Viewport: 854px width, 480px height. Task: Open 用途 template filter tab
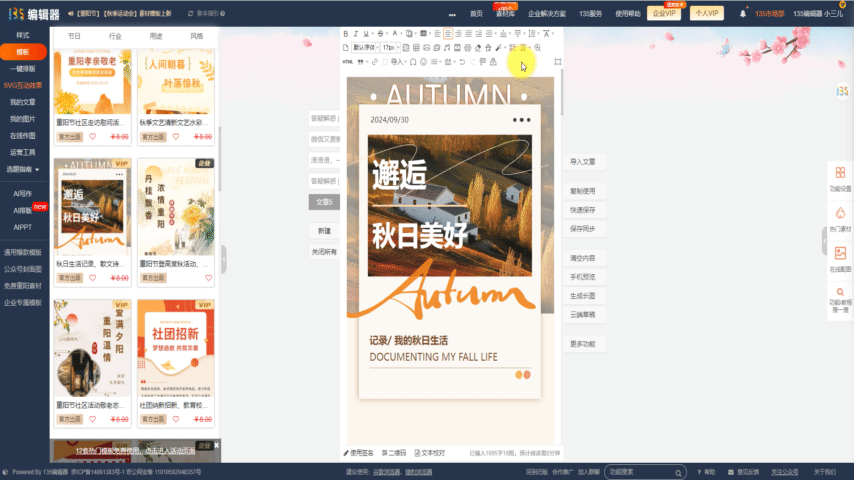156,36
